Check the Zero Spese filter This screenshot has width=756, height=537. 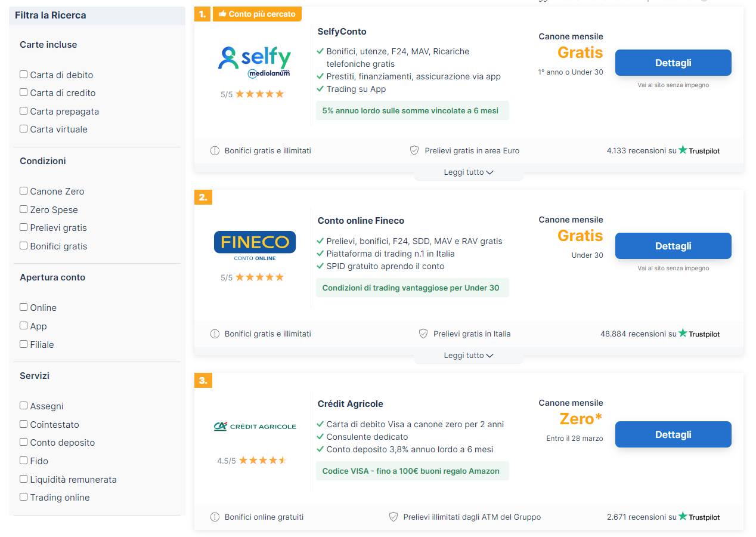point(24,209)
